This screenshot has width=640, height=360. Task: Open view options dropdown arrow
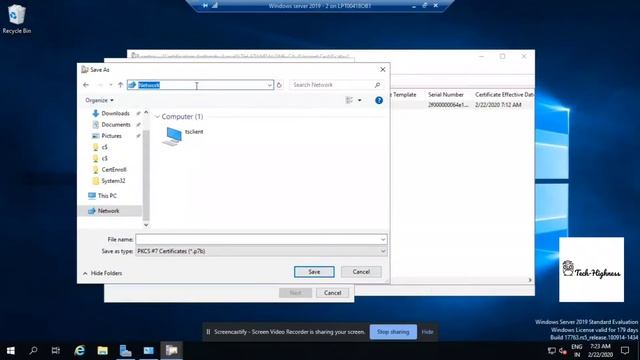(360, 100)
